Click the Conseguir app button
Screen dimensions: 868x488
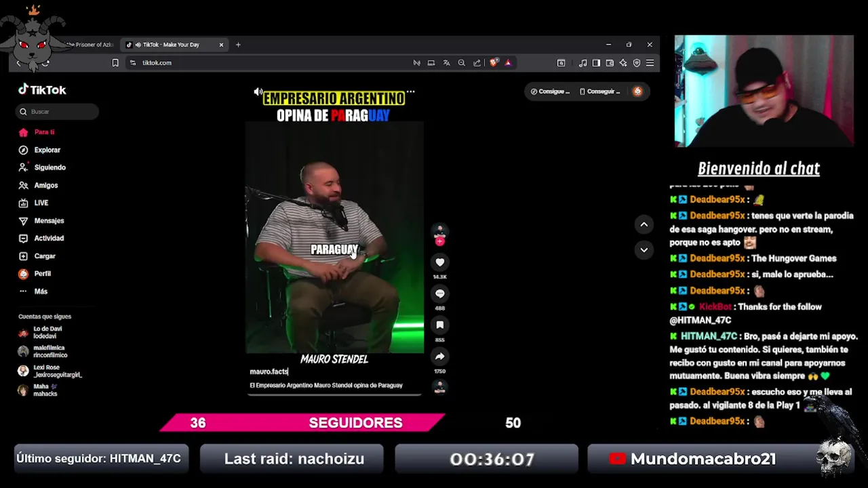[x=599, y=91]
